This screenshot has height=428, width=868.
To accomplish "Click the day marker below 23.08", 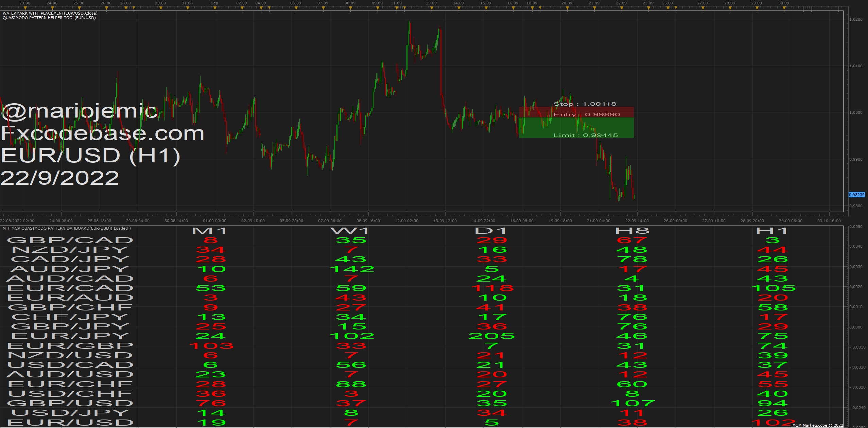I will pyautogui.click(x=25, y=8).
